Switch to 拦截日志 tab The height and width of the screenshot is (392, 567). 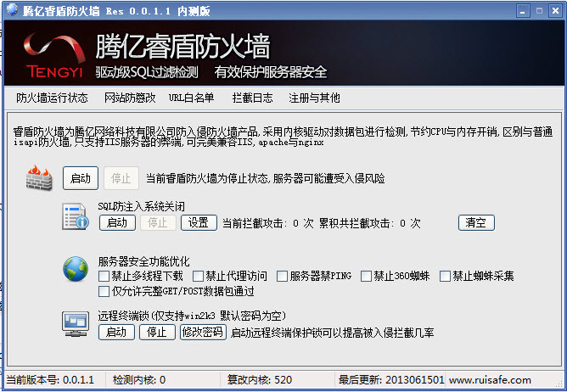252,98
